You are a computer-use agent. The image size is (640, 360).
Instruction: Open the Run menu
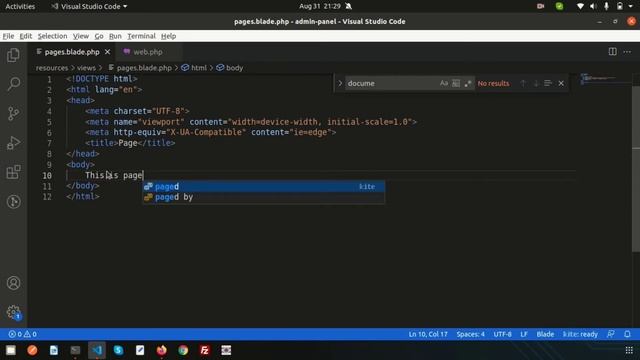[x=115, y=36]
